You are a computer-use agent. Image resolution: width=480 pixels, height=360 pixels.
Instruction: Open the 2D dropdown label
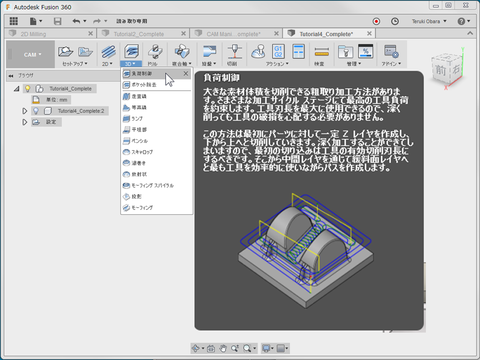pyautogui.click(x=107, y=64)
